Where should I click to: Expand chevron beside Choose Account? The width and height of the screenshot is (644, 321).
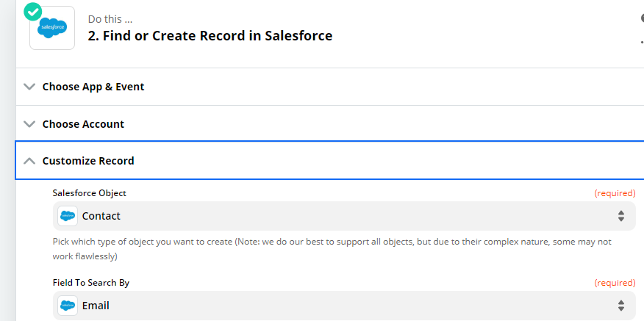click(x=29, y=124)
